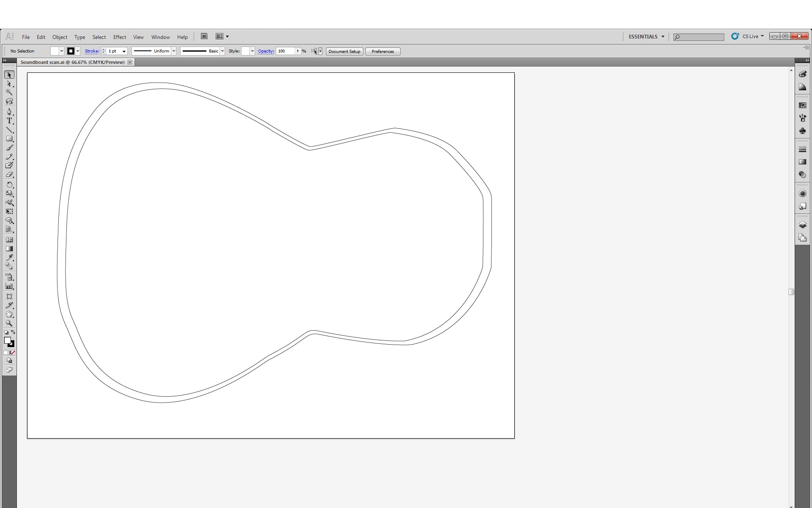Viewport: 812px width, 508px height.
Task: Select the Paintbrush tool
Action: pyautogui.click(x=9, y=148)
